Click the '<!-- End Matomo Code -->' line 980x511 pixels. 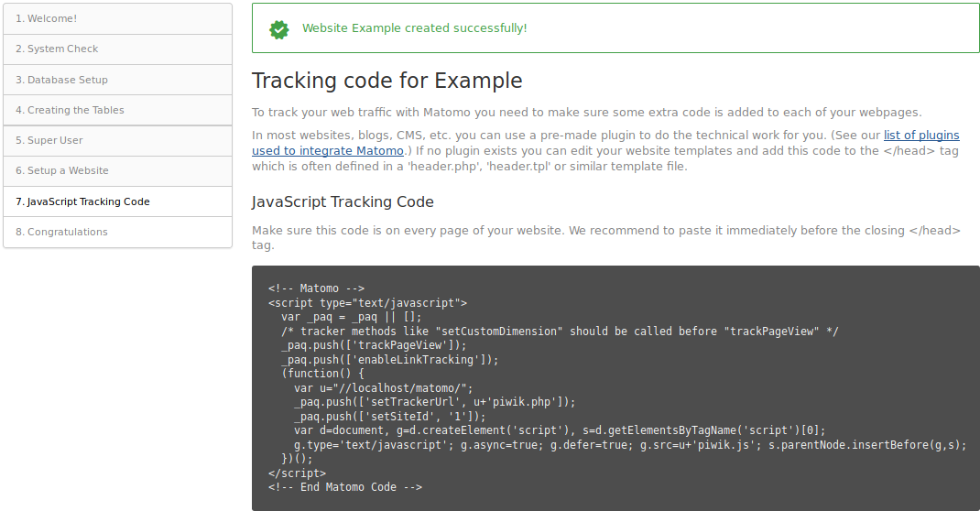point(345,487)
